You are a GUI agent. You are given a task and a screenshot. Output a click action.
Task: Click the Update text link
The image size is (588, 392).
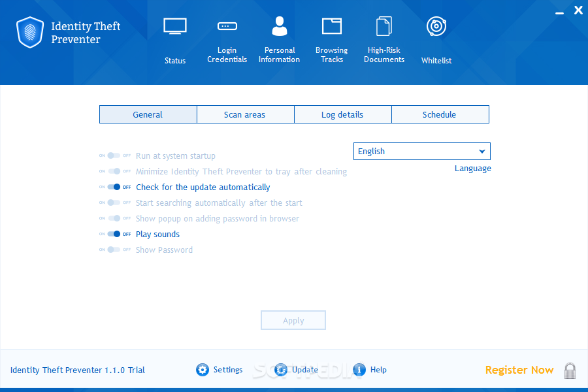(x=305, y=370)
